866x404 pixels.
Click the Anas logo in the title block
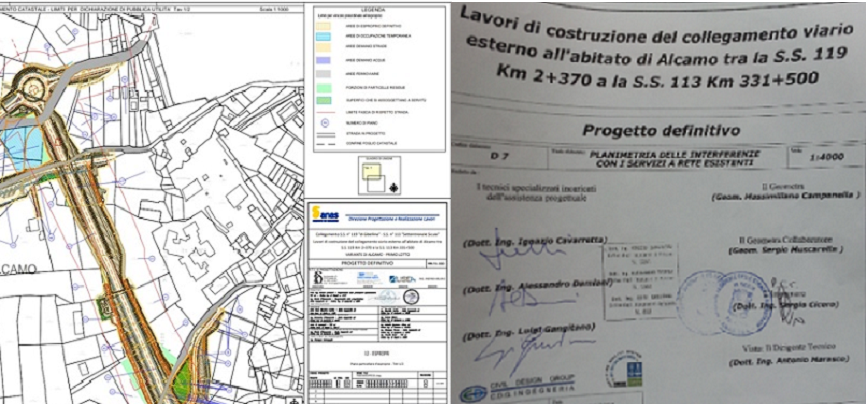pos(324,214)
